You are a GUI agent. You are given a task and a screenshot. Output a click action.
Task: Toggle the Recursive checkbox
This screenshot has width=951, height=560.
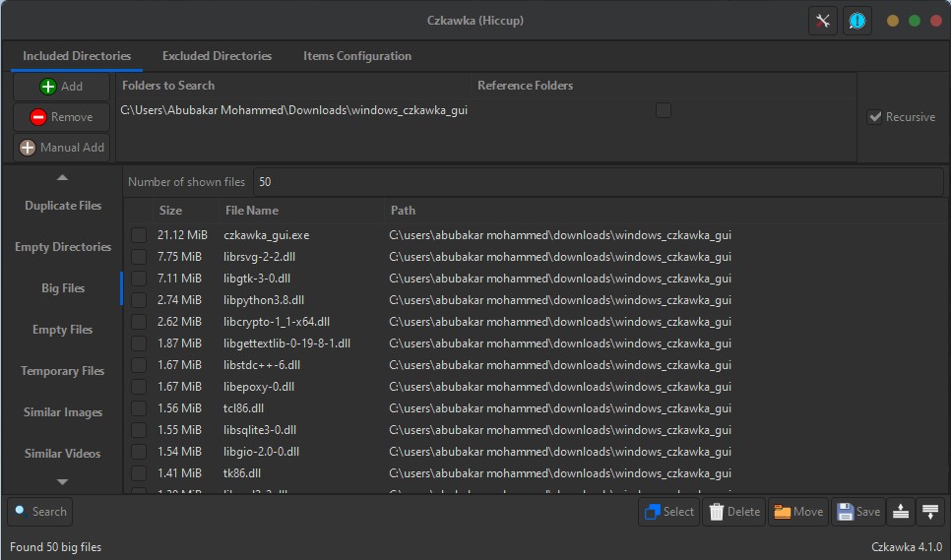coord(874,117)
